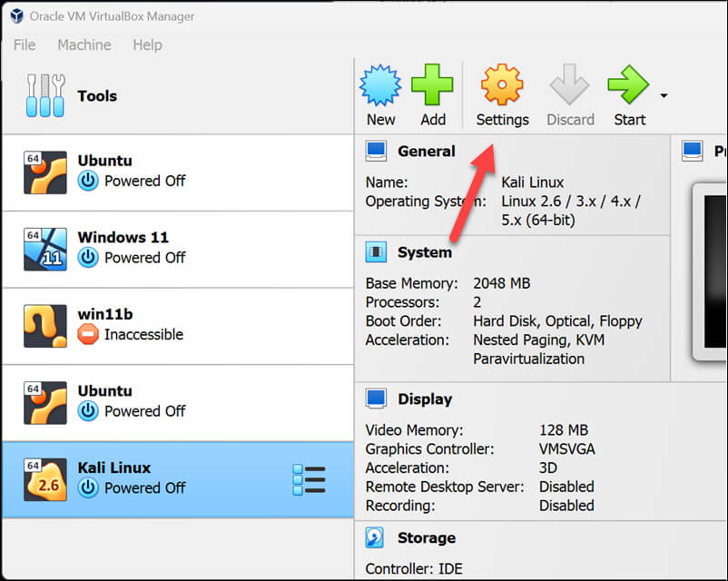Click the General section header
Viewport: 728px width, 581px height.
426,151
